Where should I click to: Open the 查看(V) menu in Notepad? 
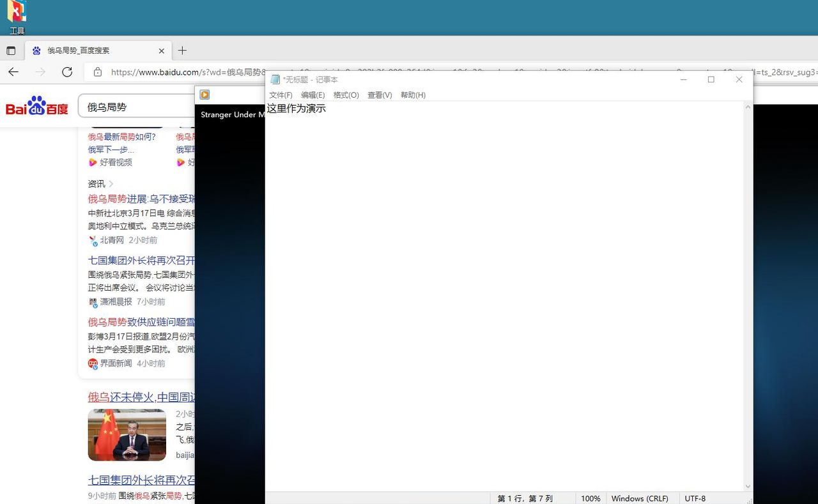(x=380, y=95)
